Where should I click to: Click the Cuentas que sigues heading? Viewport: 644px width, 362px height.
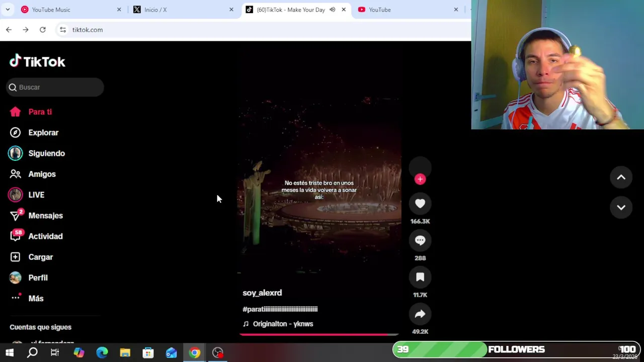[40, 327]
